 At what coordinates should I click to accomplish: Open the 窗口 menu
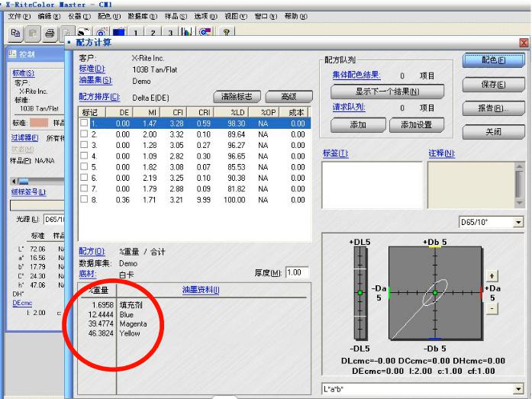point(266,16)
